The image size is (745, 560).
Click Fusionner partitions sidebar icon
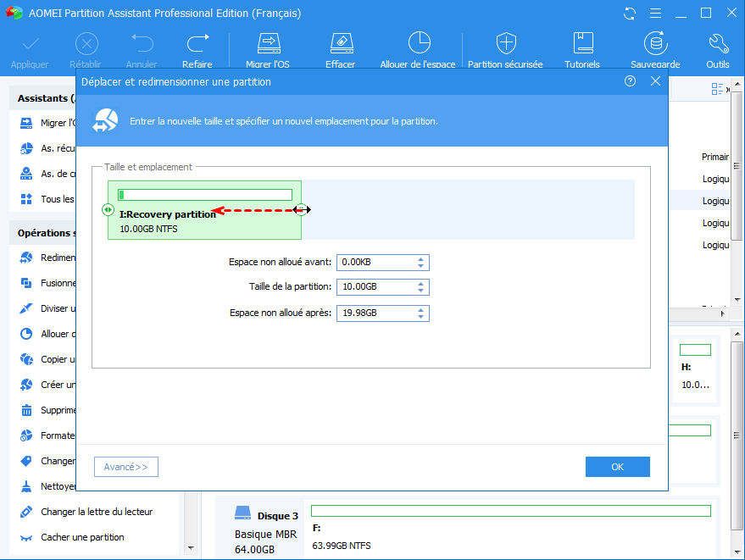(26, 283)
